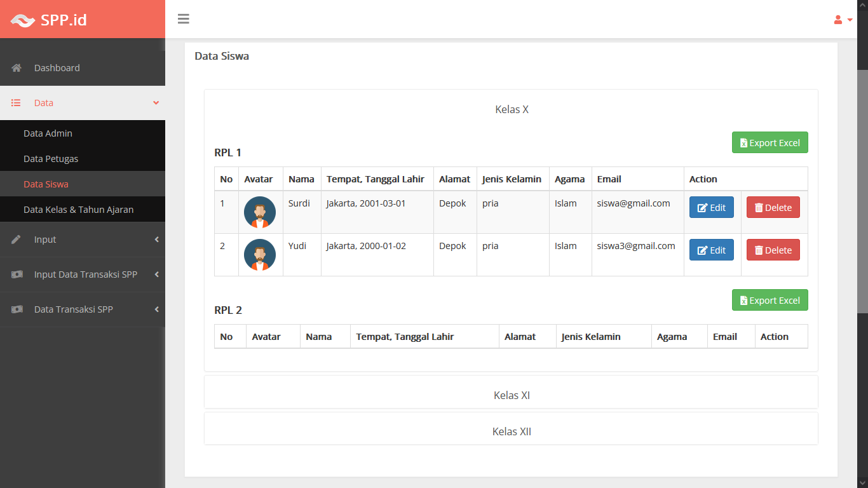Select Data Kelas & Tahun Ajaran
Screen dimensions: 868x488
coord(78,210)
